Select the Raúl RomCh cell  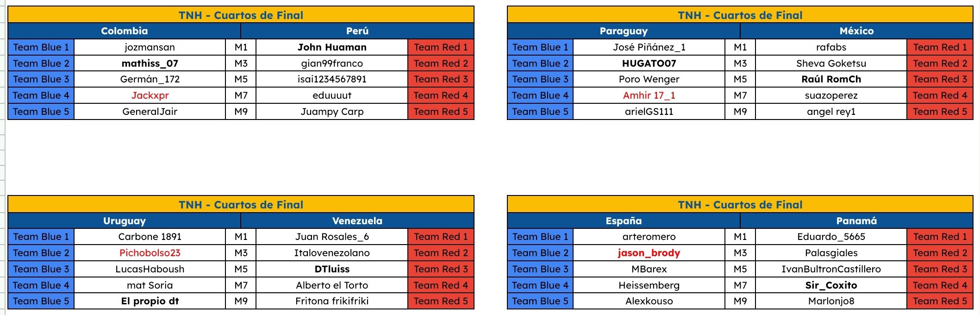(x=831, y=79)
